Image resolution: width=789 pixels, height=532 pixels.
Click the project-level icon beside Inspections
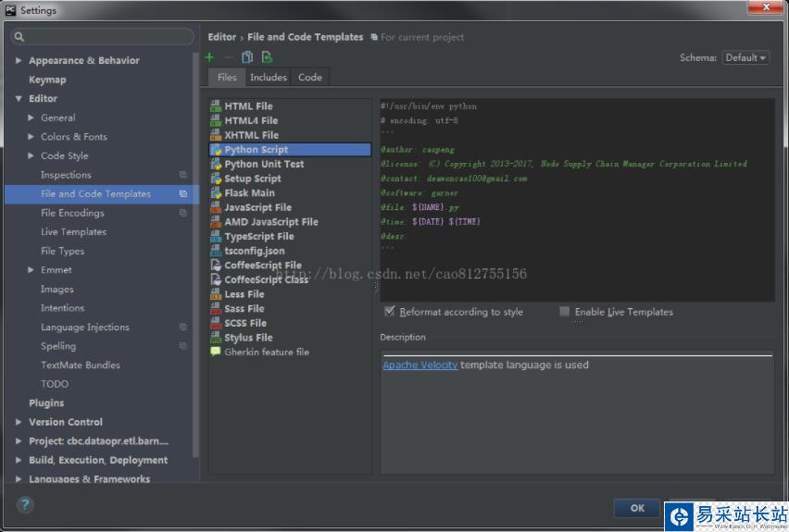click(183, 175)
